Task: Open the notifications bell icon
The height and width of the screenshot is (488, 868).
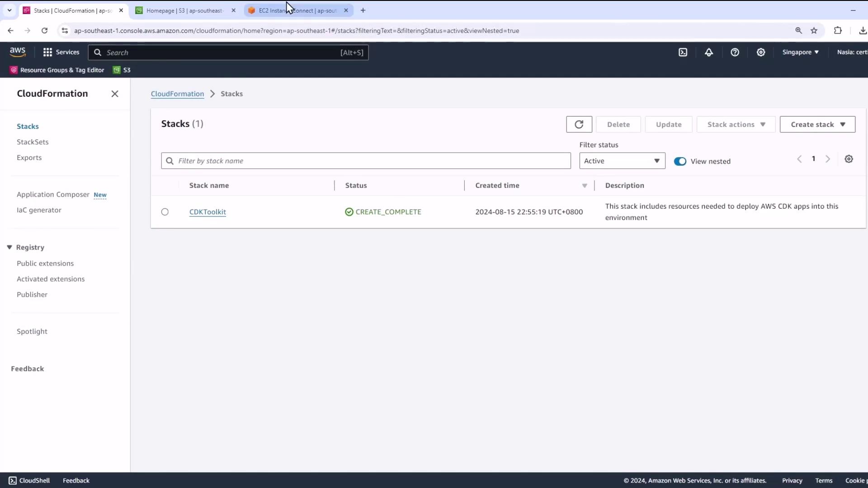Action: pos(708,52)
